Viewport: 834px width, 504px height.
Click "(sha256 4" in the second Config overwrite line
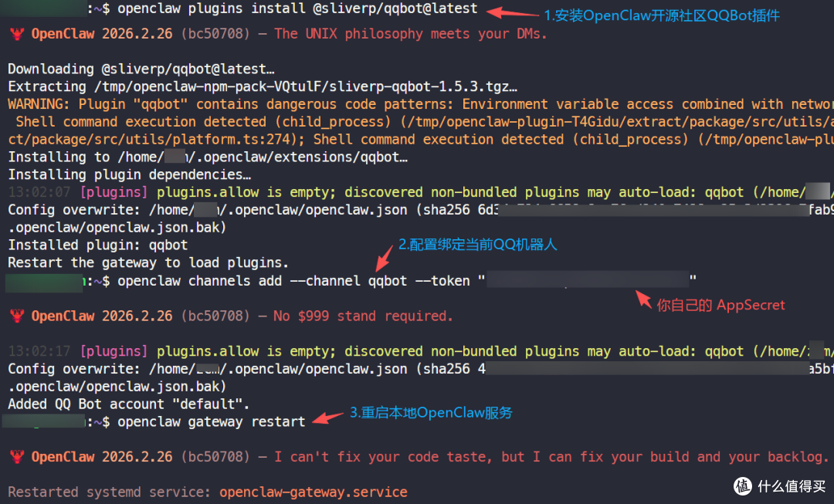450,369
